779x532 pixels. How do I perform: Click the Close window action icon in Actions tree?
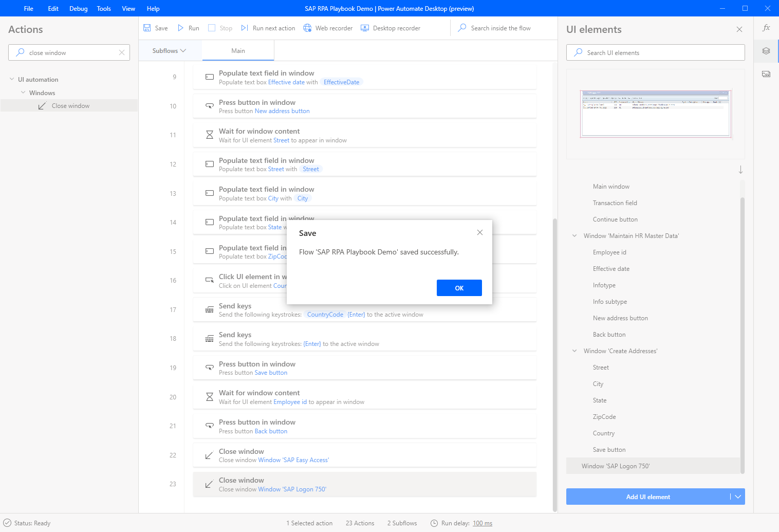[x=42, y=106]
